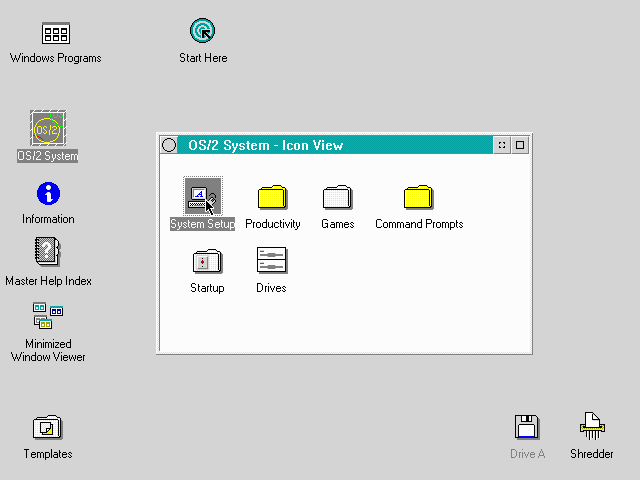Open the Command Prompts folder
Screen dimensions: 640x480
(x=418, y=197)
